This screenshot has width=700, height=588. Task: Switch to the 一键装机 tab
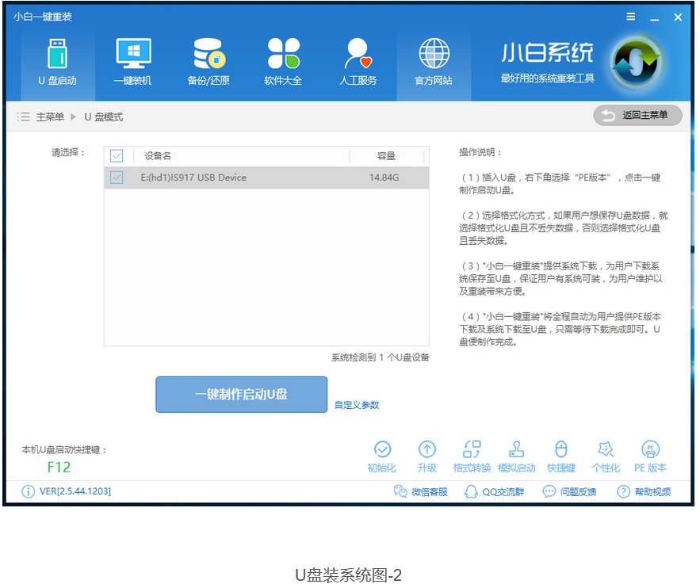tap(132, 59)
